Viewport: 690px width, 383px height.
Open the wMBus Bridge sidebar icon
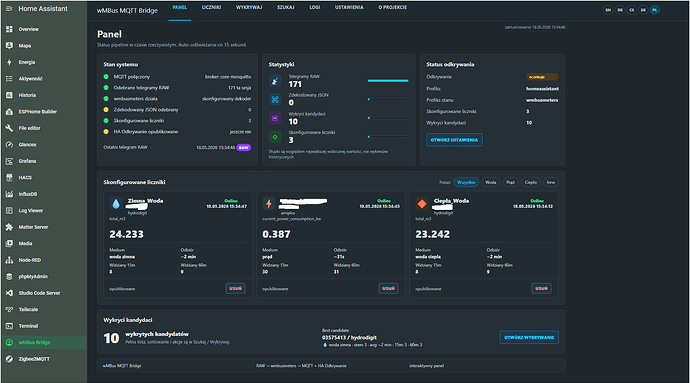[x=9, y=342]
